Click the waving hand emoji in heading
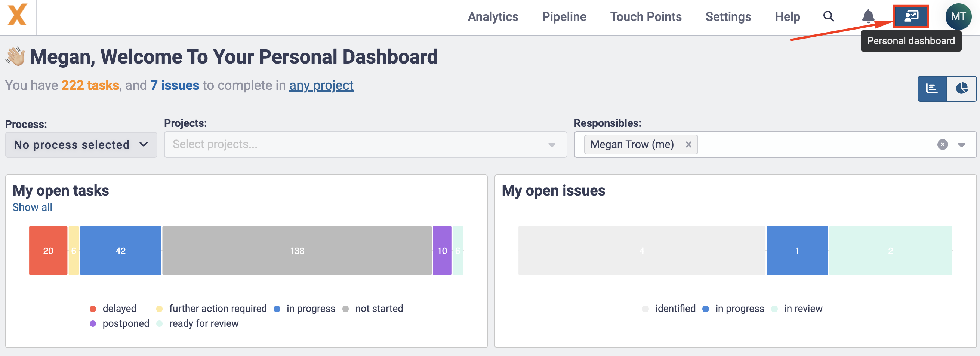 click(x=16, y=56)
